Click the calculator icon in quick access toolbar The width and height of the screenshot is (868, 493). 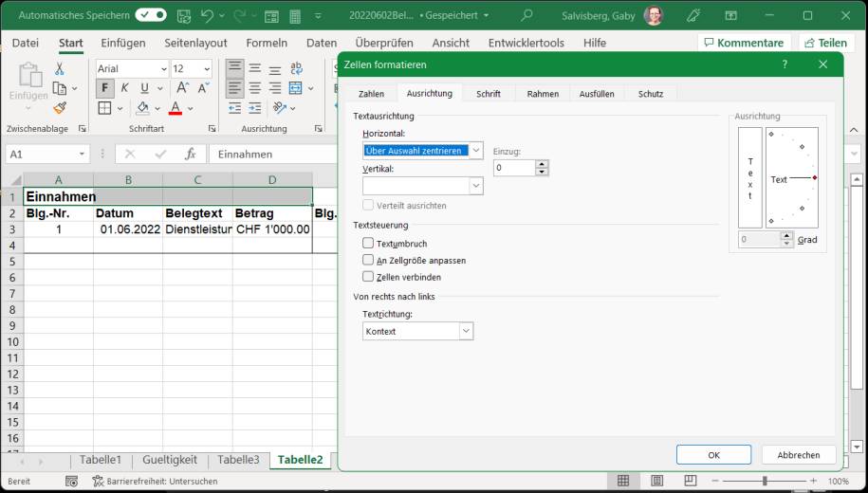point(295,16)
